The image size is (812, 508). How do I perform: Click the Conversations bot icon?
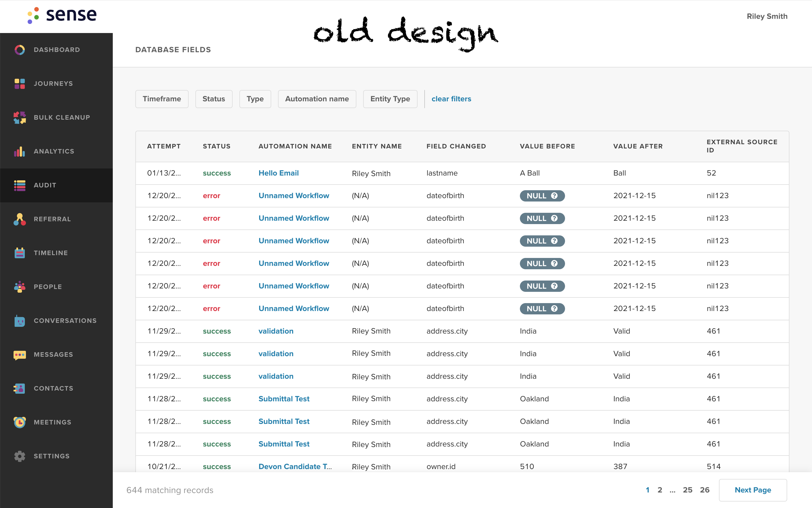pyautogui.click(x=19, y=321)
